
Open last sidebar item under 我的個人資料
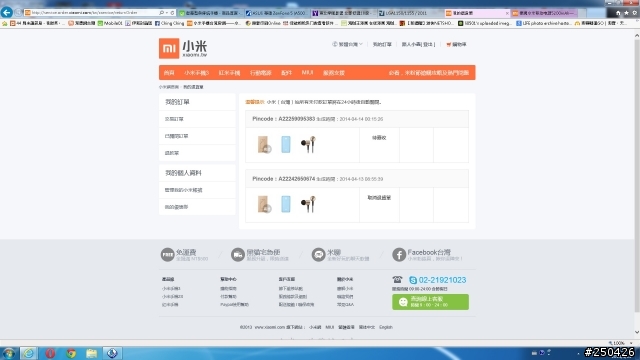coord(197,207)
